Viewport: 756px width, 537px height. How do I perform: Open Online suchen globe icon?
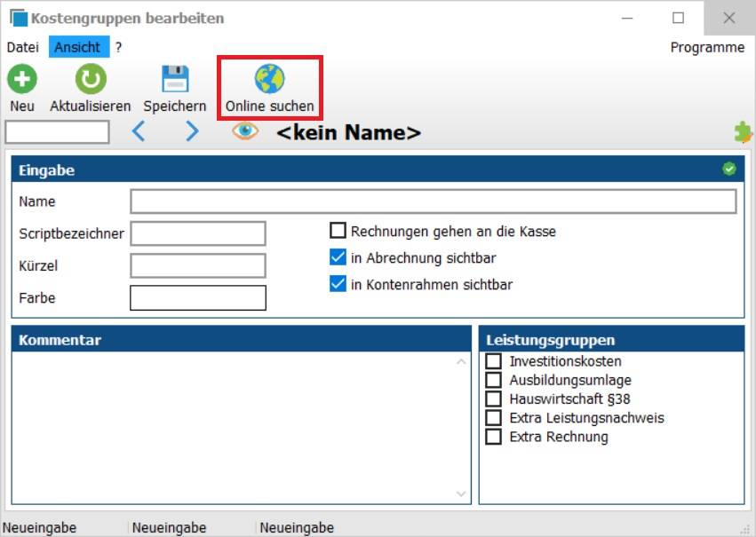[x=269, y=80]
